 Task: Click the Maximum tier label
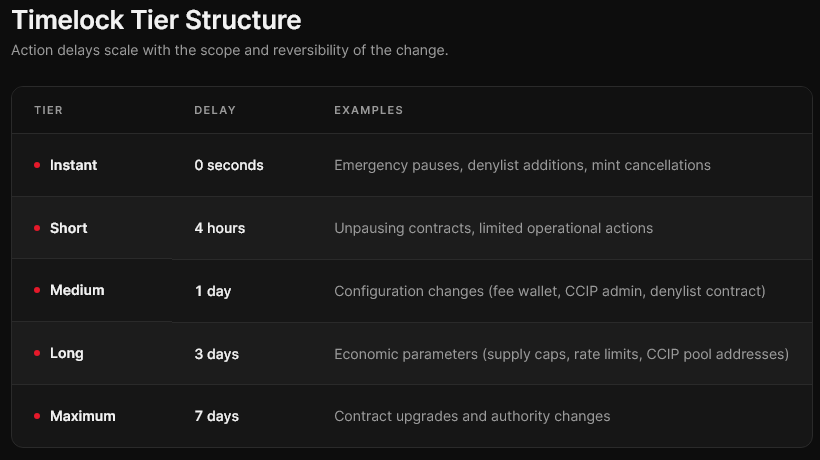tap(83, 416)
